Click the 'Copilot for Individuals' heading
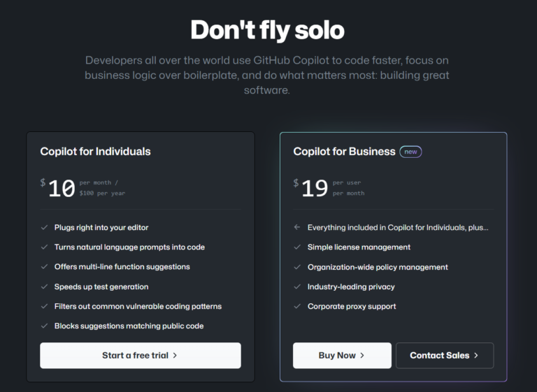The width and height of the screenshot is (537, 392). tap(95, 151)
